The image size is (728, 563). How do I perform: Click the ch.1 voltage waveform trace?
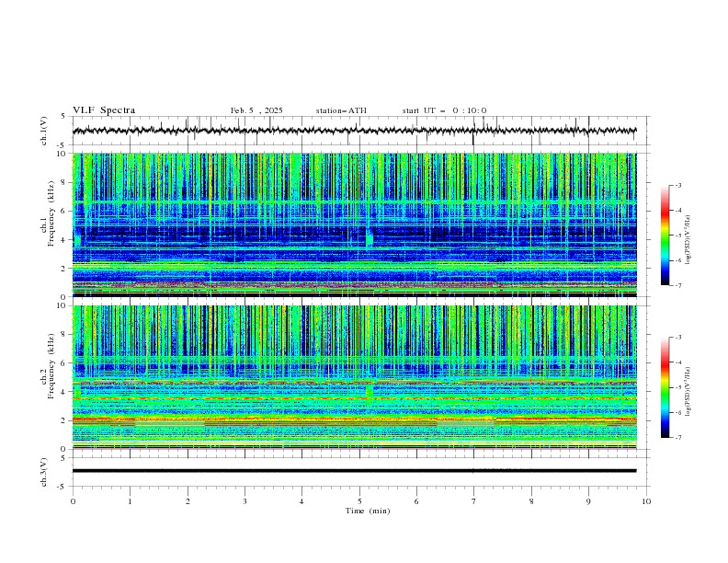[354, 131]
